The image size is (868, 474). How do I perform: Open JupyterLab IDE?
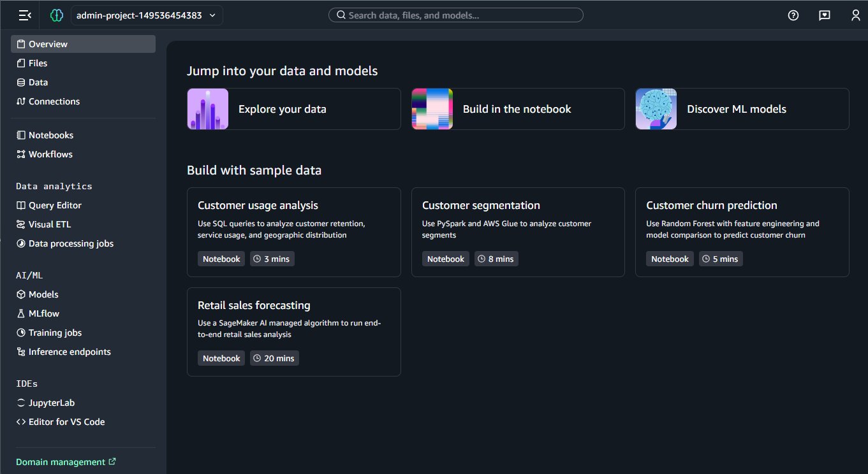tap(51, 403)
